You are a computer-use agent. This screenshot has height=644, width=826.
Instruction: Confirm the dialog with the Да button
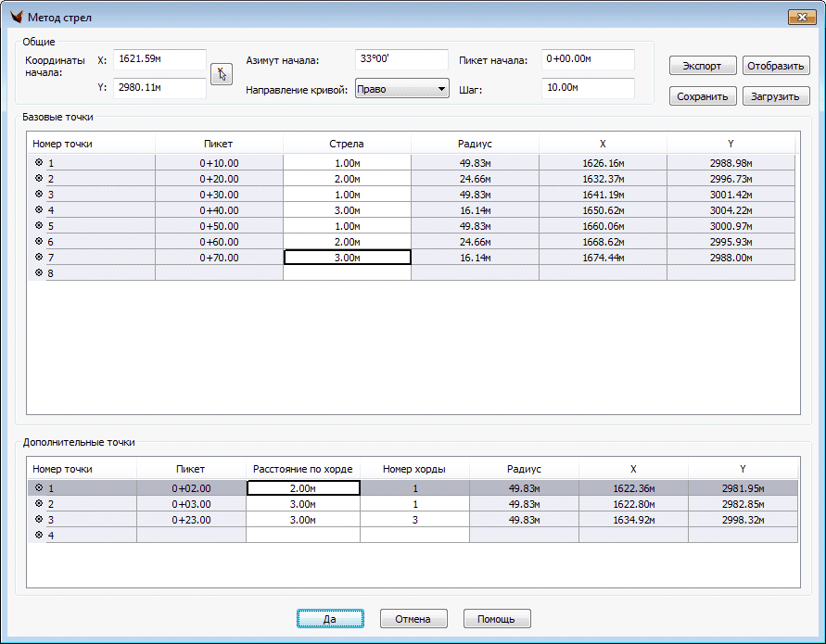click(x=329, y=618)
